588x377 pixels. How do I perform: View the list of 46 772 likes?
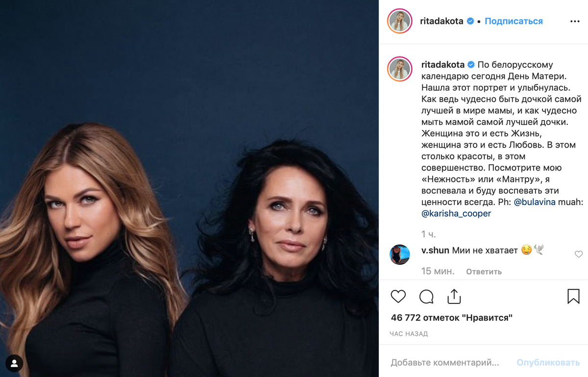452,318
